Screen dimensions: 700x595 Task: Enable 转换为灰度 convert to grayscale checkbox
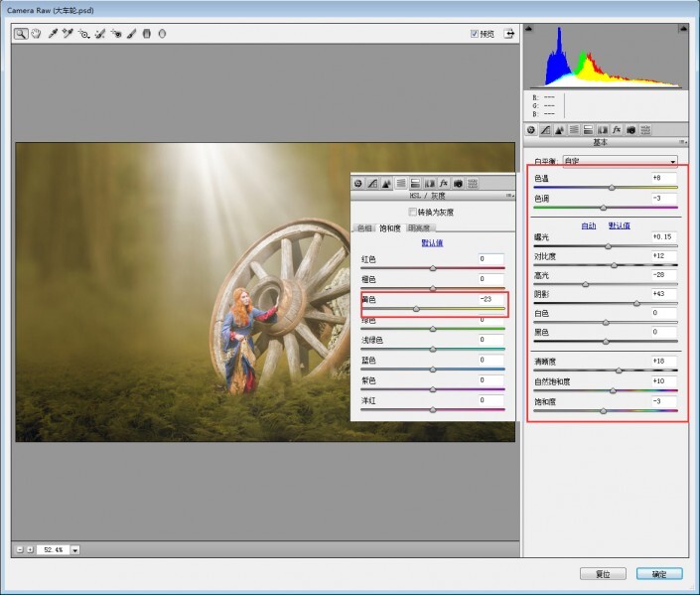click(413, 212)
